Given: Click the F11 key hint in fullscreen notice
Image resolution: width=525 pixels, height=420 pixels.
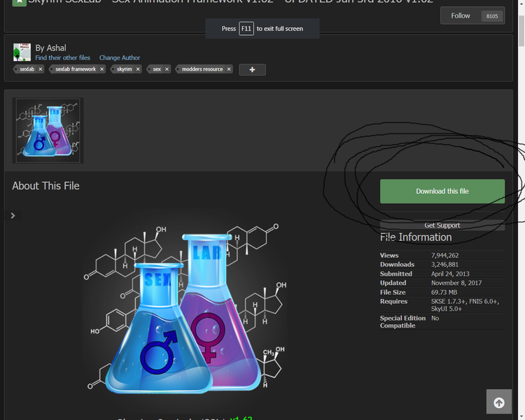Looking at the screenshot, I should click(x=246, y=29).
